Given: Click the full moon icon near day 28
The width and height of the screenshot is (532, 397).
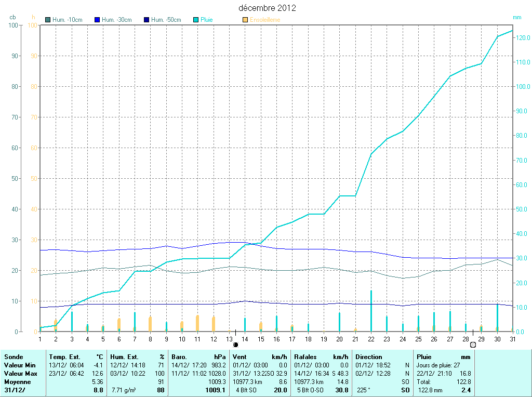Looking at the screenshot, I should click(473, 344).
